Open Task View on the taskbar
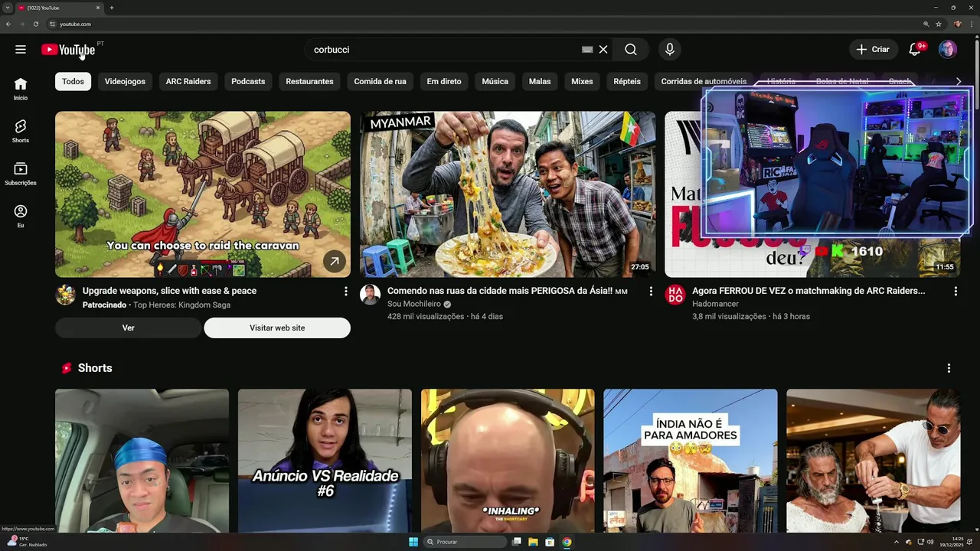980x551 pixels. [x=517, y=542]
